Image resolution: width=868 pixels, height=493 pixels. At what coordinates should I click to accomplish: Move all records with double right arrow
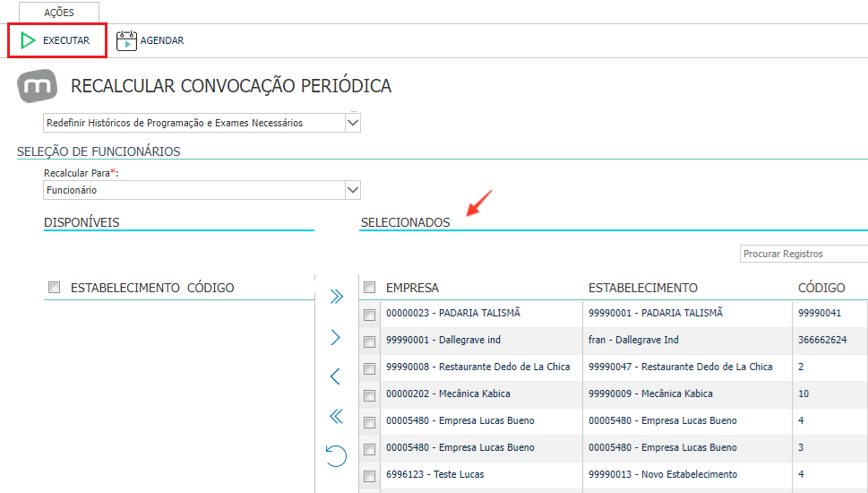click(336, 297)
